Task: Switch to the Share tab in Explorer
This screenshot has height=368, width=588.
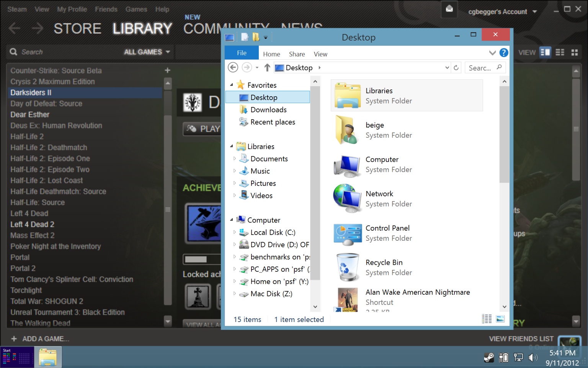Action: click(x=297, y=54)
